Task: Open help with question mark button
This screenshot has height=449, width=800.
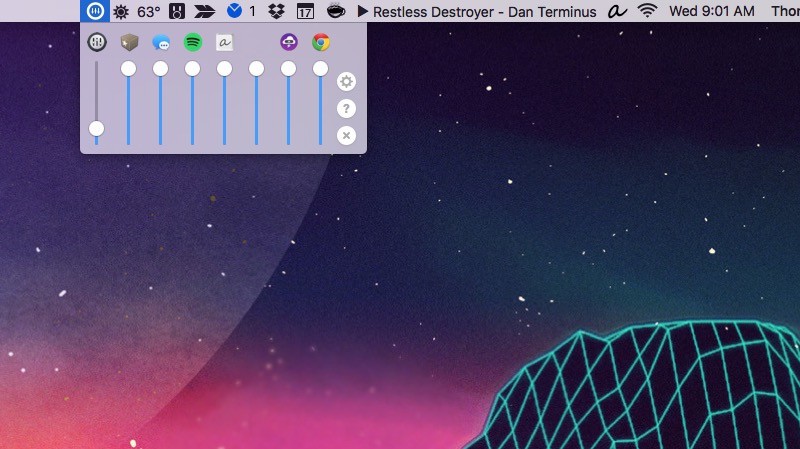Action: pos(346,109)
